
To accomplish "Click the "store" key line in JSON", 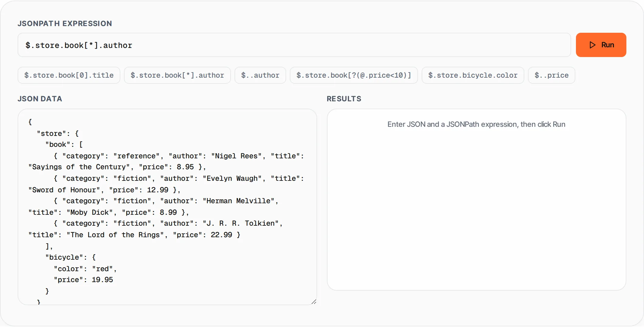I will pos(58,133).
